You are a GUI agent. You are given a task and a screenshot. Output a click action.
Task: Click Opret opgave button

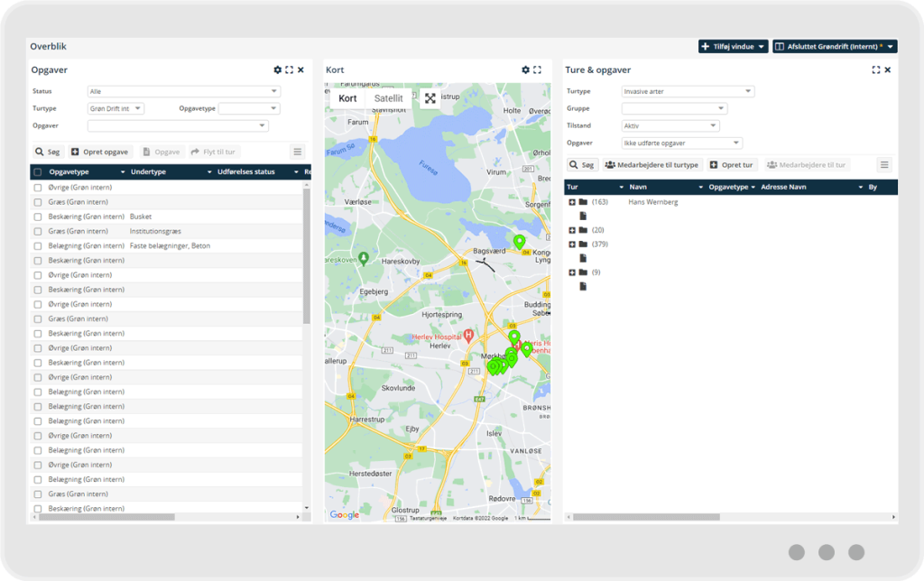tap(100, 152)
